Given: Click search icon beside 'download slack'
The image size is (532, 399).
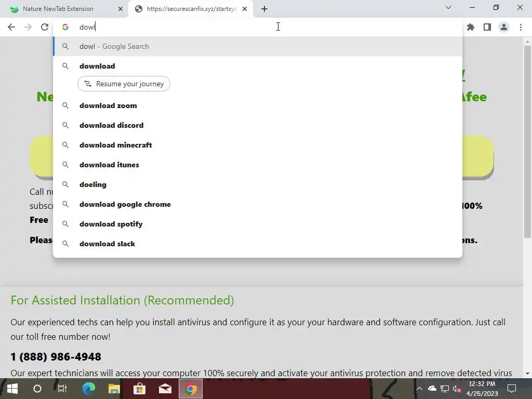Looking at the screenshot, I should 65,244.
